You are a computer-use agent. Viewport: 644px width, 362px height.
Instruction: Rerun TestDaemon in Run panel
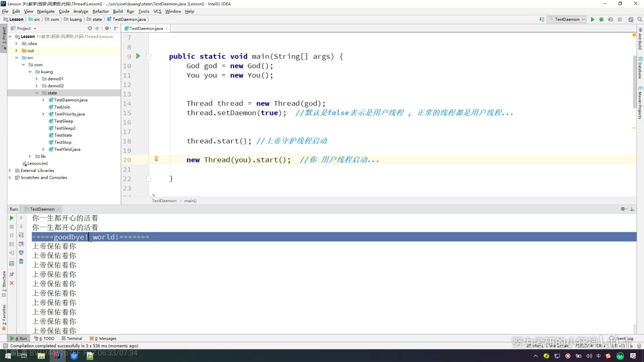click(x=12, y=218)
